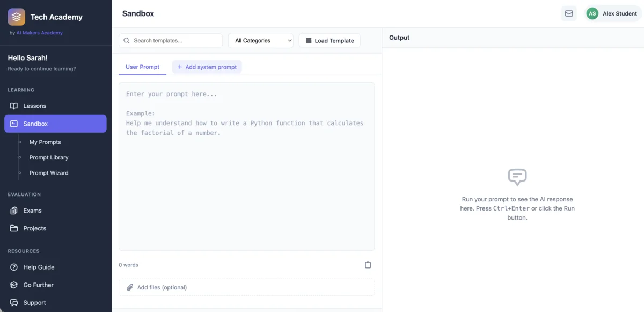Open the messages mail icon
Viewport: 644px width, 312px height.
[569, 13]
